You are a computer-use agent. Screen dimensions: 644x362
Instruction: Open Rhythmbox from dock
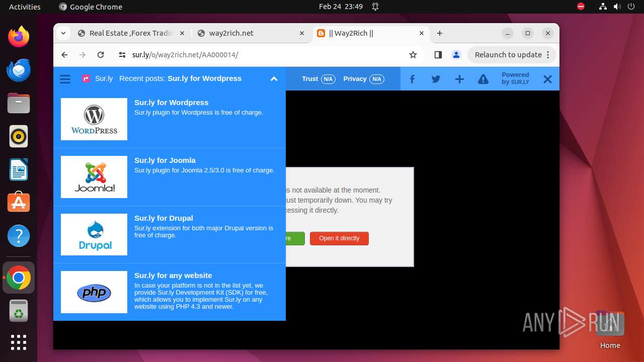click(x=19, y=136)
